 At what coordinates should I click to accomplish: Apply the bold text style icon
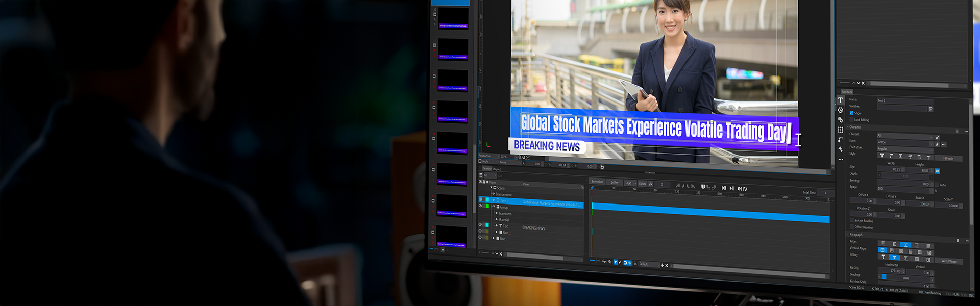[882, 156]
